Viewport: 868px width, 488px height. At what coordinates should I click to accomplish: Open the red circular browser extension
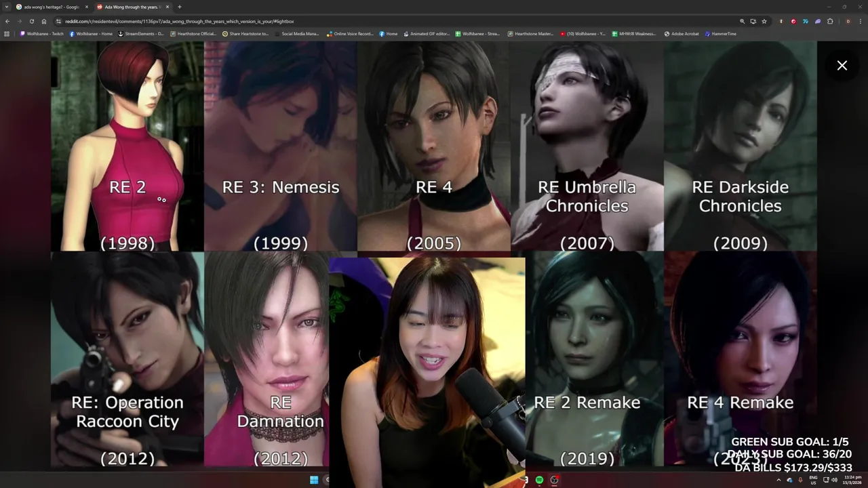click(x=793, y=21)
